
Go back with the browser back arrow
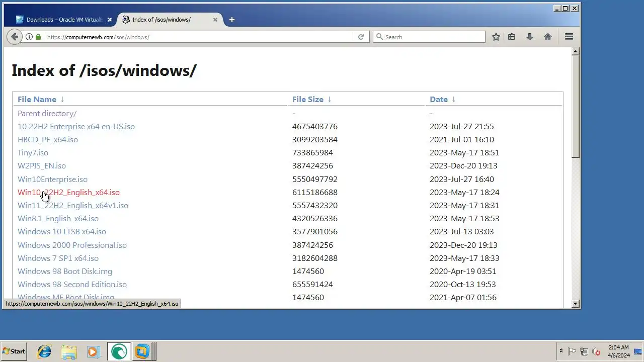tap(15, 37)
